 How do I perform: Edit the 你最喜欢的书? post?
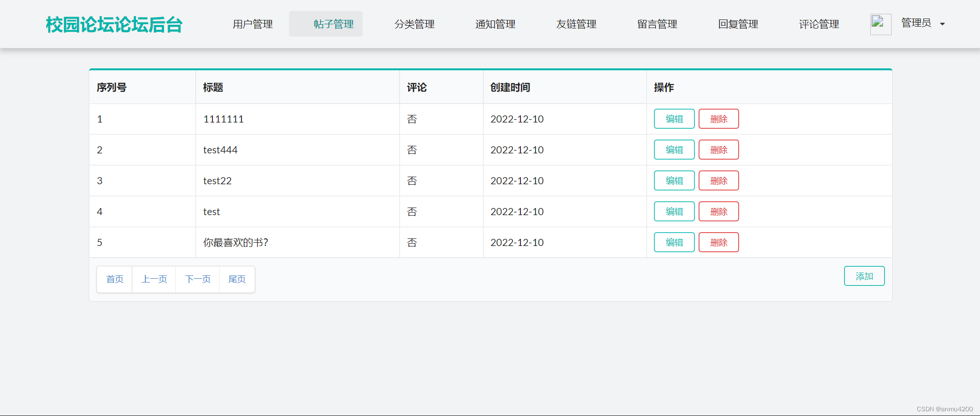point(674,242)
